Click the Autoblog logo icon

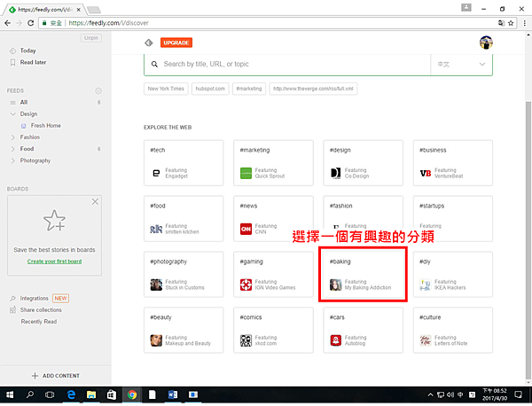tap(335, 340)
